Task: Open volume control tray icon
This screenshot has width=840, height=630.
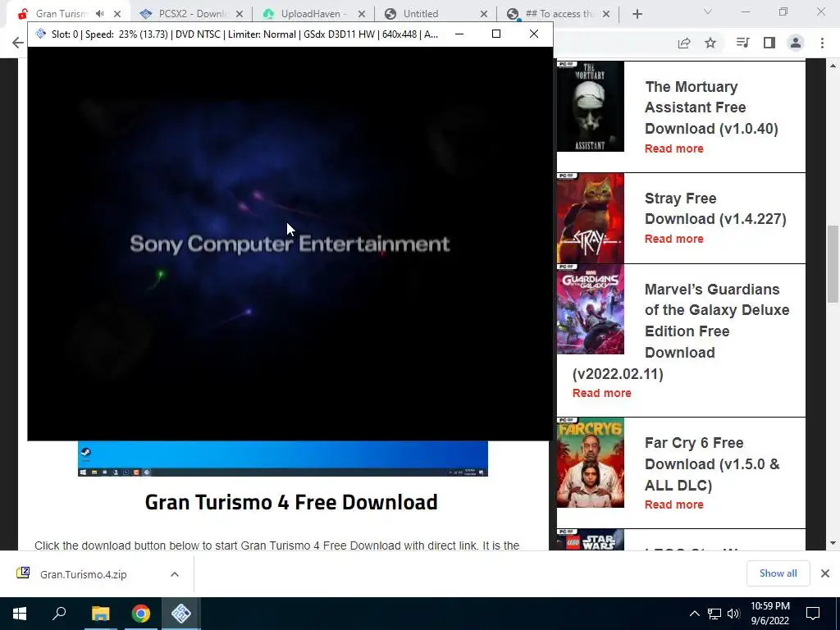Action: 734,614
